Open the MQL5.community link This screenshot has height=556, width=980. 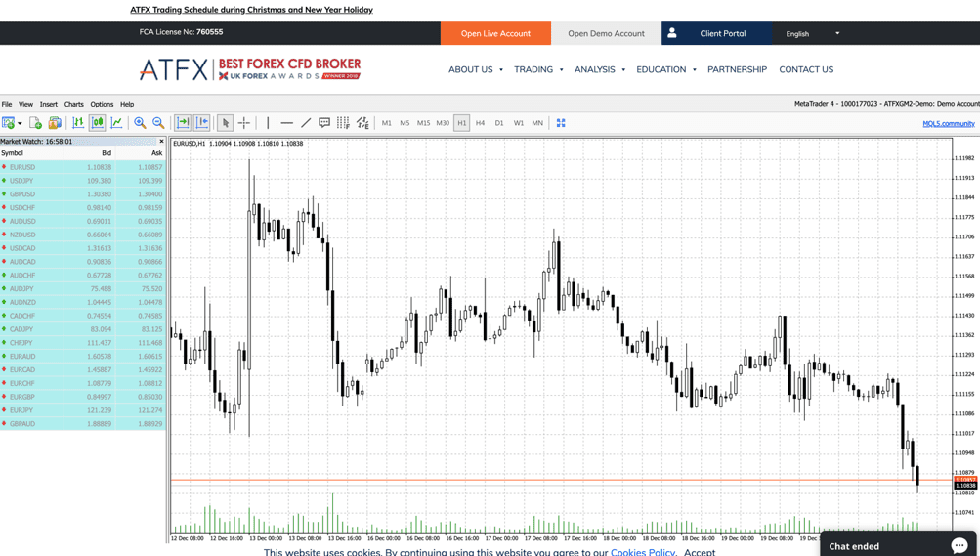[x=948, y=124]
